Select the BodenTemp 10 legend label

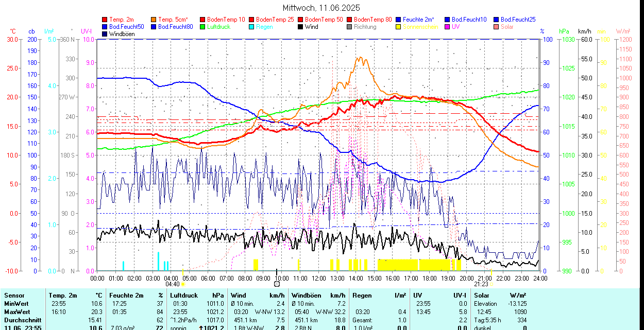tap(226, 20)
